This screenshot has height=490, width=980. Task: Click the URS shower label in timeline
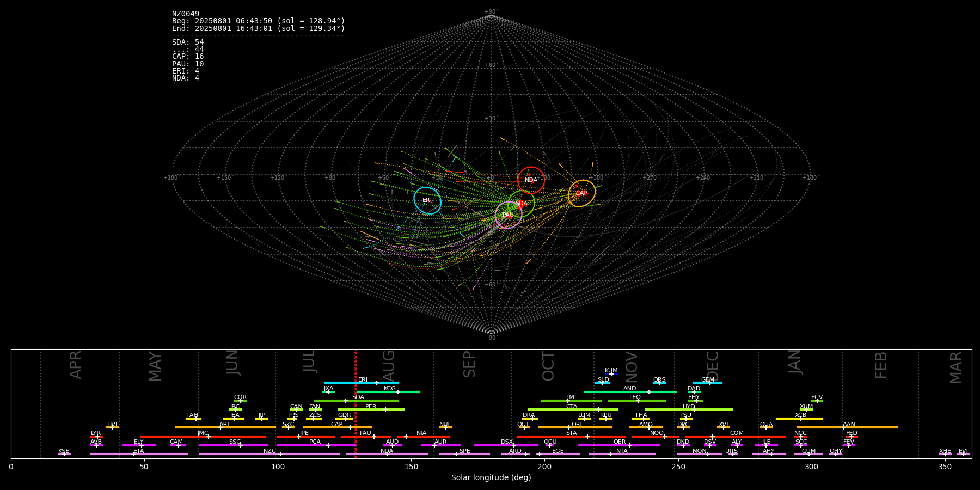(732, 451)
